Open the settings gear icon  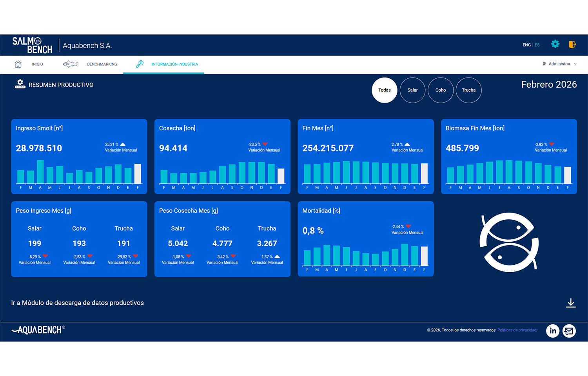point(555,44)
